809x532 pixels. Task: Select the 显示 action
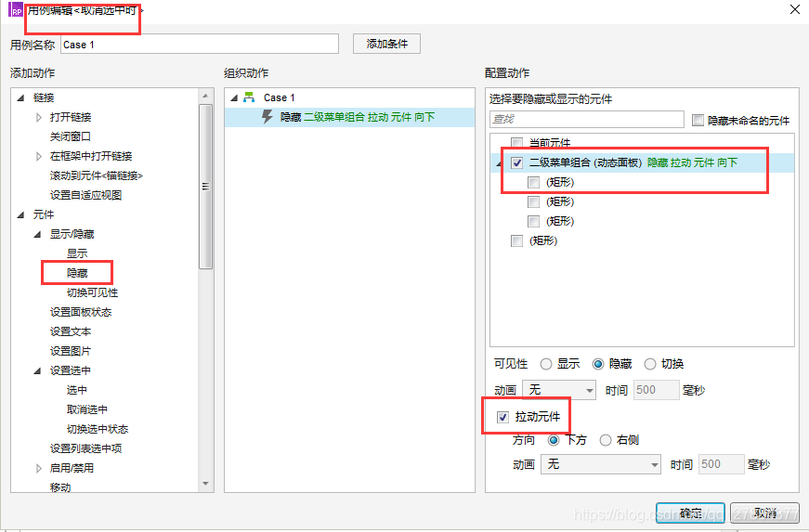tap(77, 253)
